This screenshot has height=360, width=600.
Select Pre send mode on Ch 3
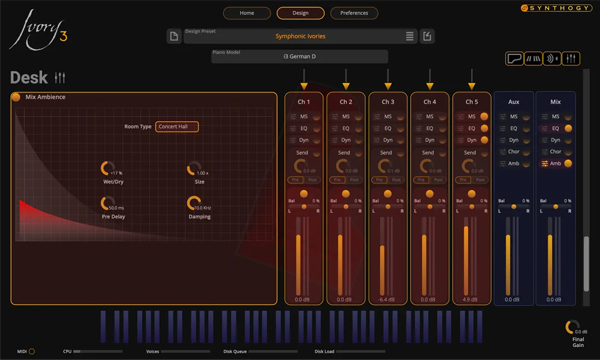coord(379,180)
